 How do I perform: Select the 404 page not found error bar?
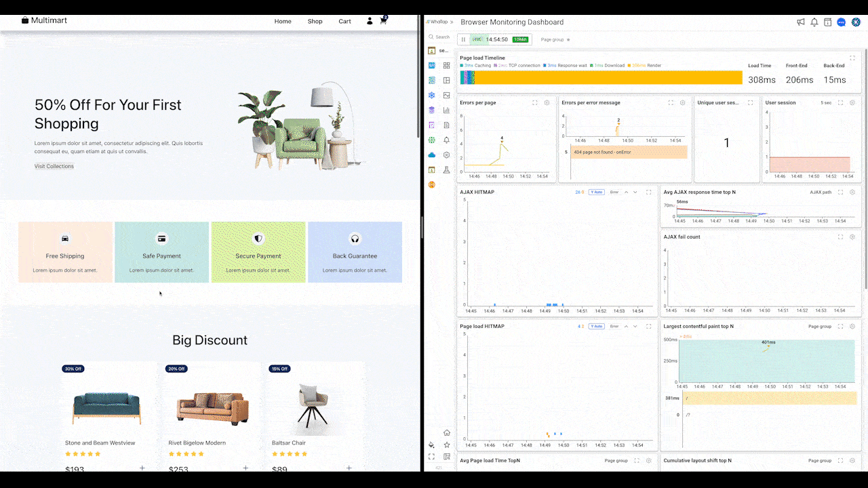629,152
